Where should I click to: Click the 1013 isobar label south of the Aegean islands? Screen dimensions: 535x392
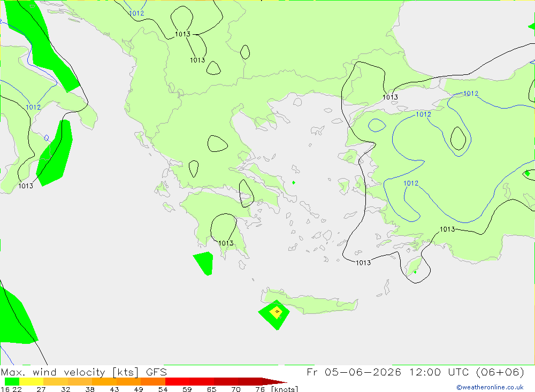(363, 263)
